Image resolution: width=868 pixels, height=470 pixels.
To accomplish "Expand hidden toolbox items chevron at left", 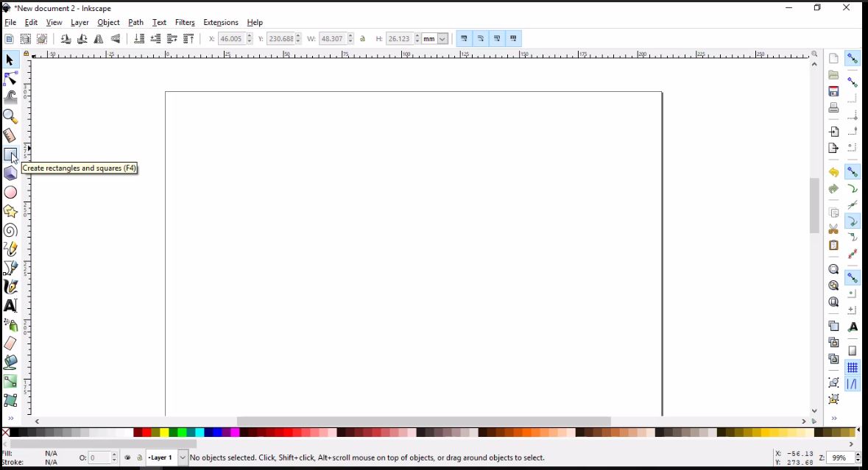I will point(10,419).
